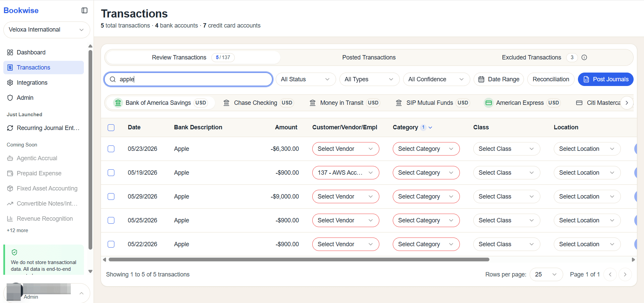Check the 05/29/2026 Apple transaction
644x303 pixels.
click(111, 197)
